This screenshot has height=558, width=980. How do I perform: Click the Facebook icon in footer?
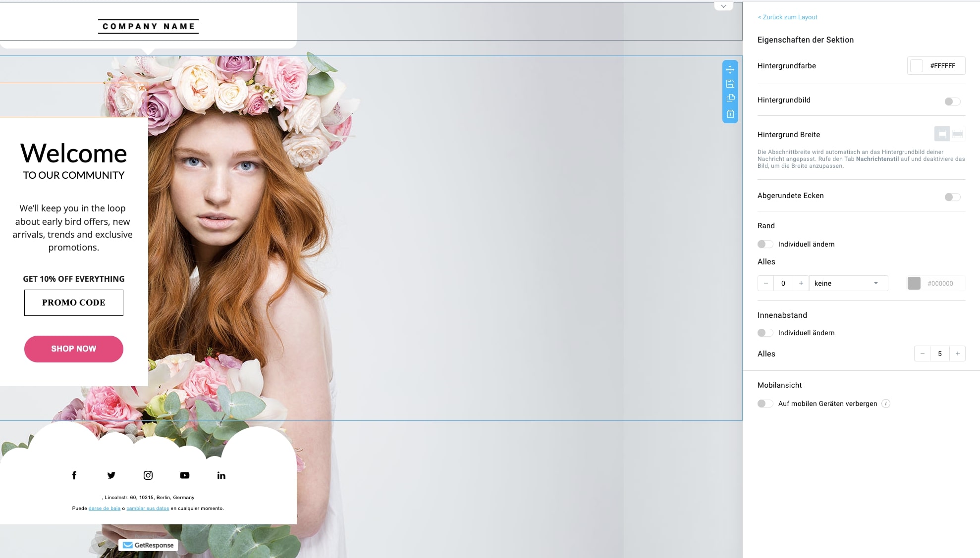74,475
